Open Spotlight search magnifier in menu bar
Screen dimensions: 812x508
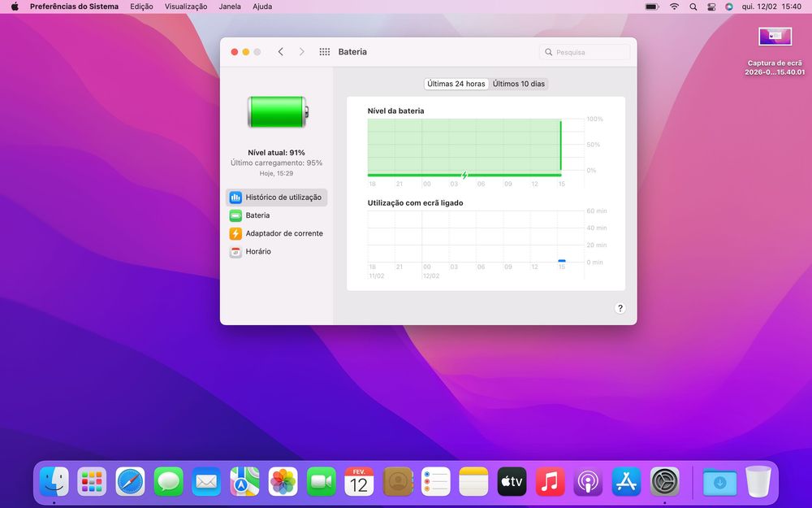coord(693,7)
